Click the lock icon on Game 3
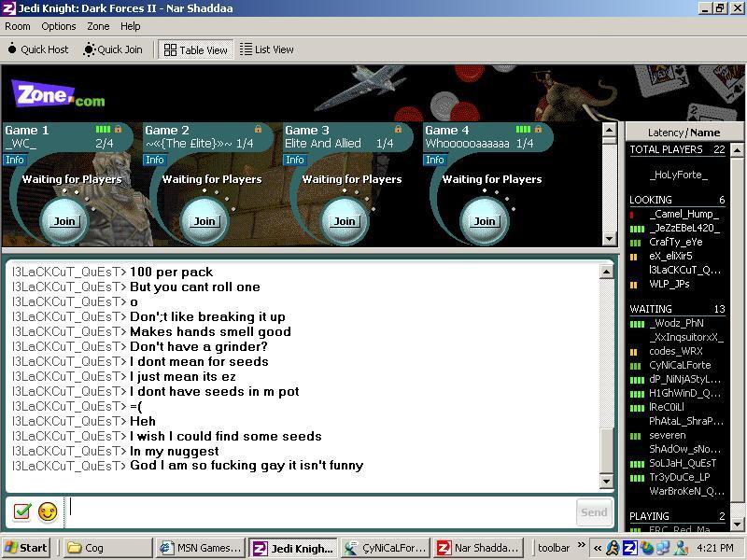 point(399,129)
